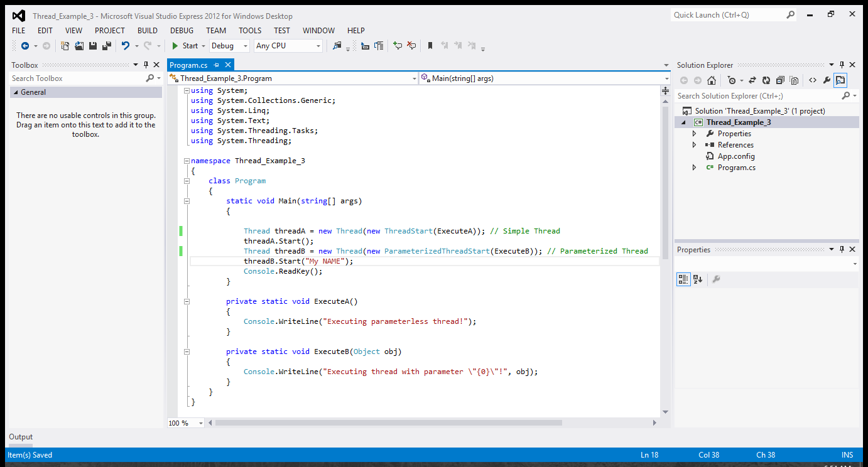Toggle Alphabetical sorting in Properties panel

[698, 279]
